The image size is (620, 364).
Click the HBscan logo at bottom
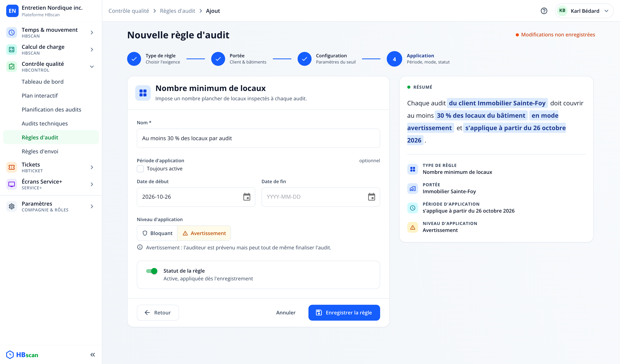tap(22, 355)
